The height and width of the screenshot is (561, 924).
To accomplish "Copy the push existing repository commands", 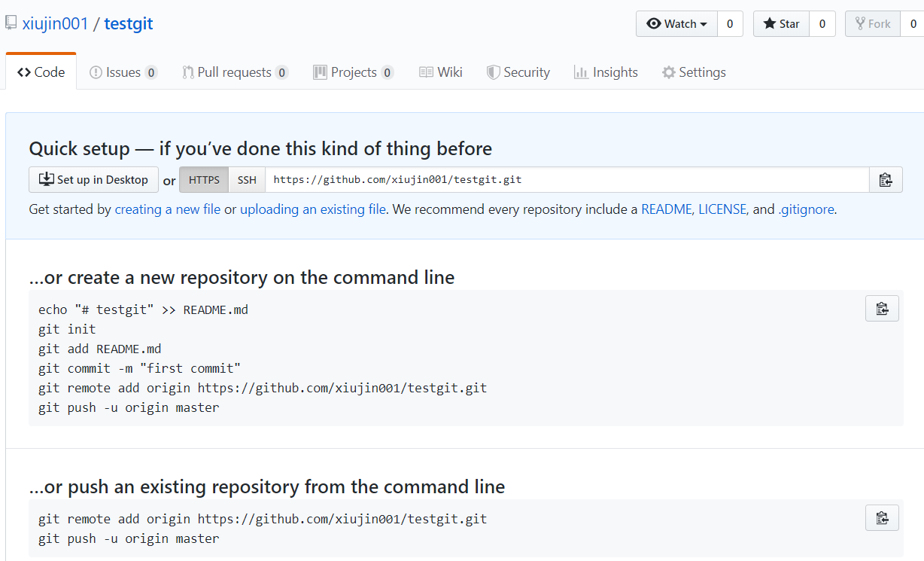I will (x=882, y=517).
